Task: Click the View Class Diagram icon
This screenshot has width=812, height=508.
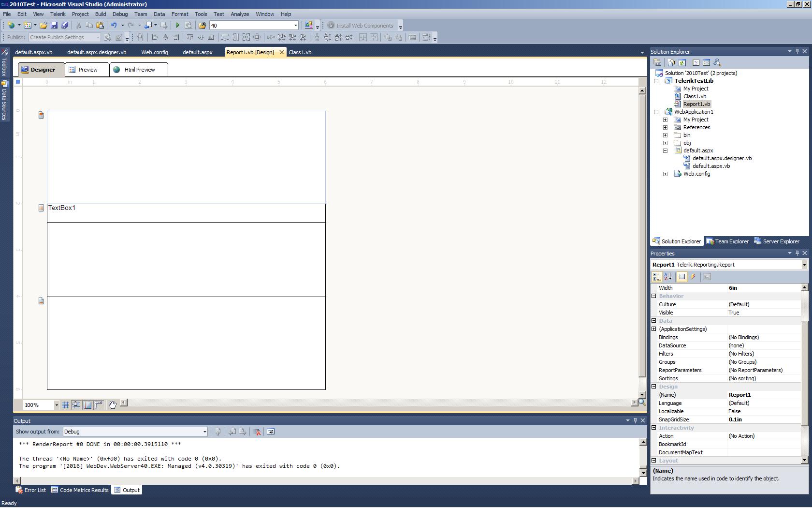Action: pyautogui.click(x=717, y=62)
